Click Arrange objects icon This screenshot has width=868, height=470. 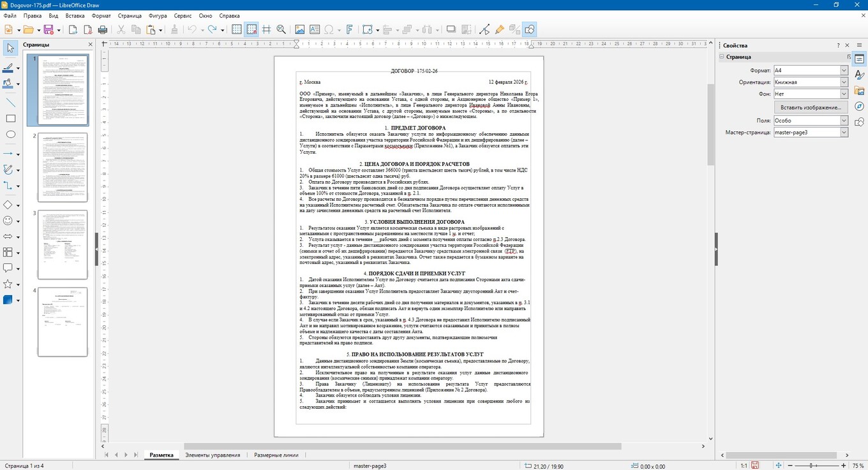408,29
